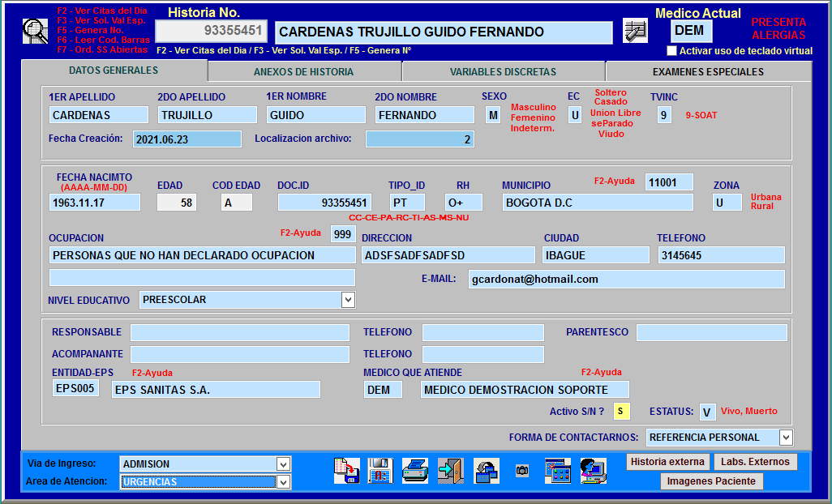832x504 pixels.
Task: Click the 1ER NOMBRE field GUIDO
Action: coord(315,115)
